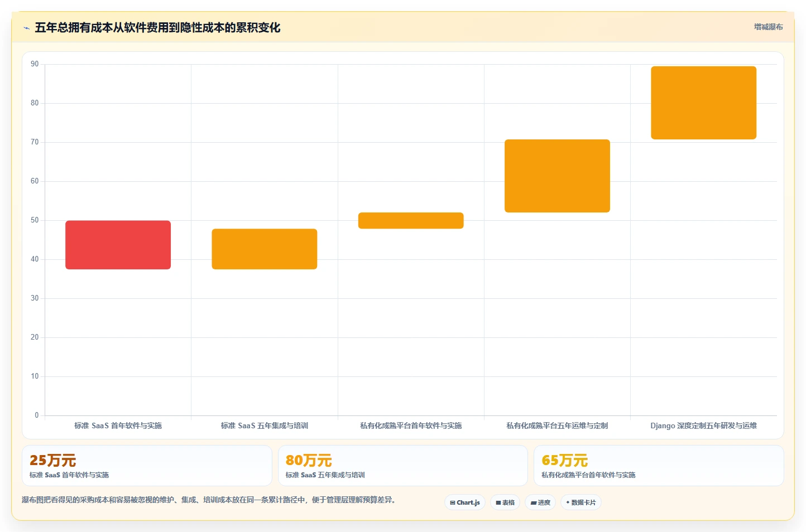Click the y-axis value 60
Image resolution: width=806 pixels, height=532 pixels.
tap(35, 181)
